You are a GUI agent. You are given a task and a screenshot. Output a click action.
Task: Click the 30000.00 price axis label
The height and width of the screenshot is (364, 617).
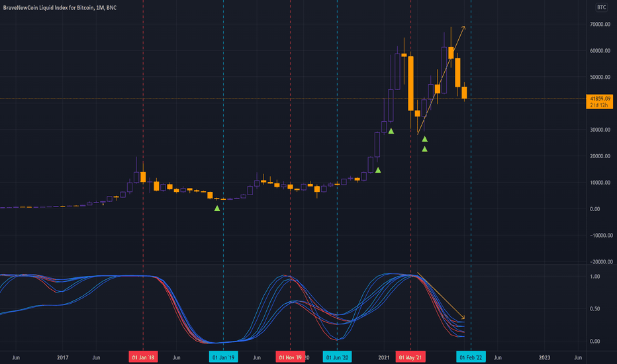click(x=600, y=130)
